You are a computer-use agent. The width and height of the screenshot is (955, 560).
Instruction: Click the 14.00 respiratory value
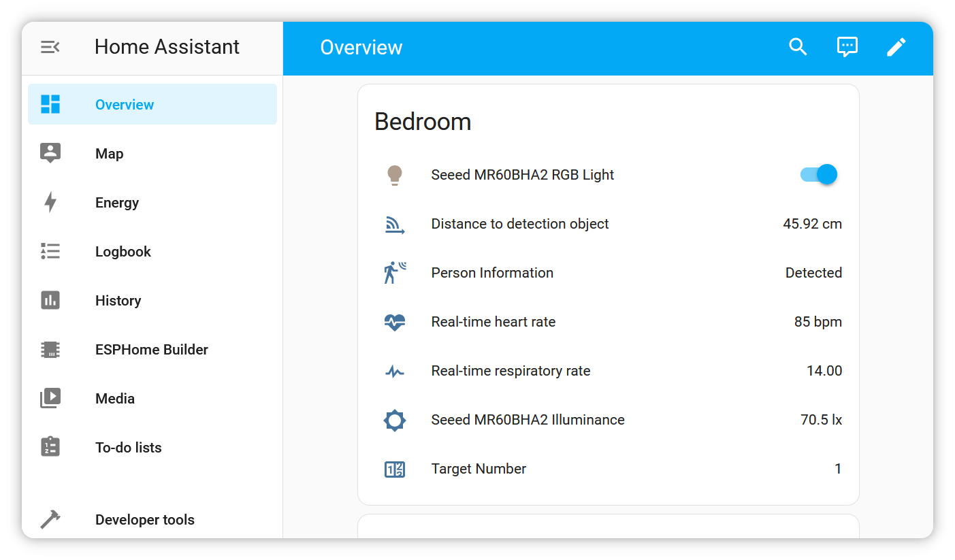tap(824, 371)
